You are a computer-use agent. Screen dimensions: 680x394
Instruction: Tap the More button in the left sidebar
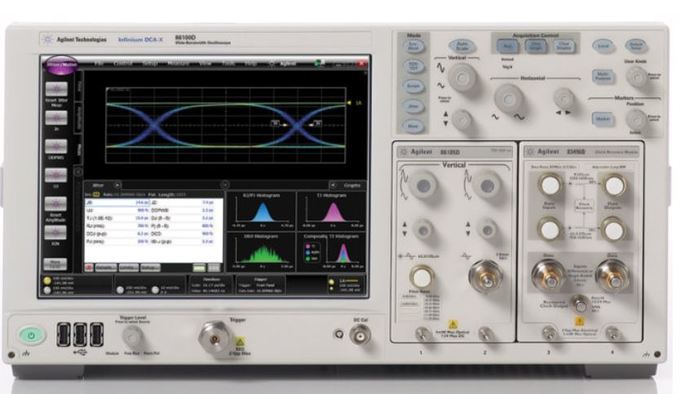[56, 264]
